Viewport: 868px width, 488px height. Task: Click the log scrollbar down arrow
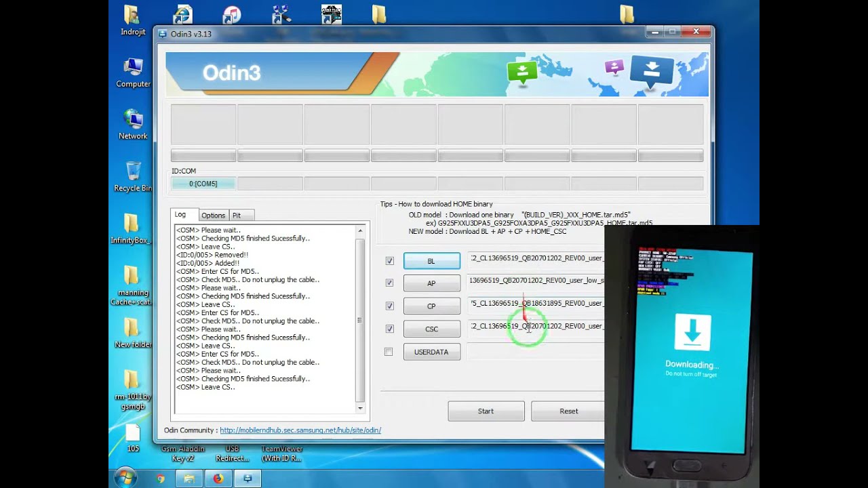click(360, 408)
